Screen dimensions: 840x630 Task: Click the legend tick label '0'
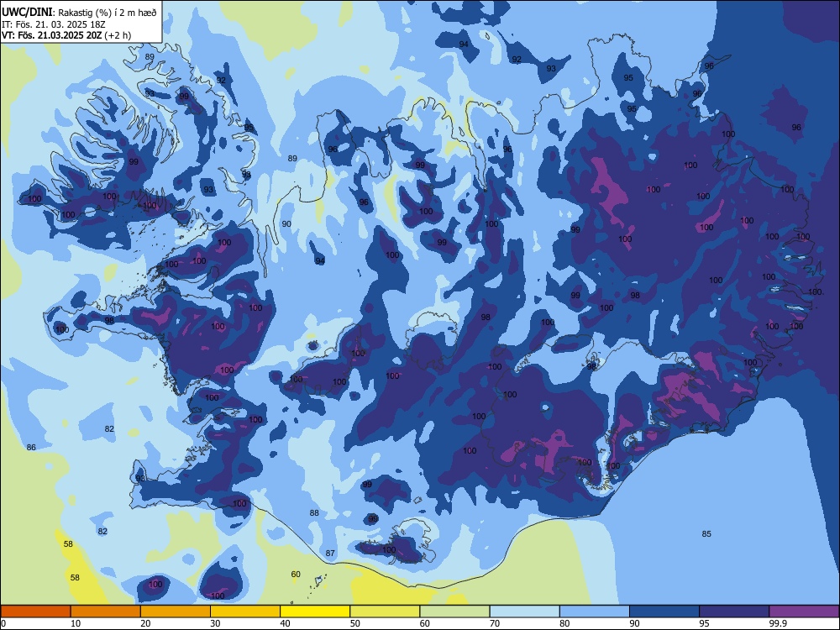[x=3, y=623]
